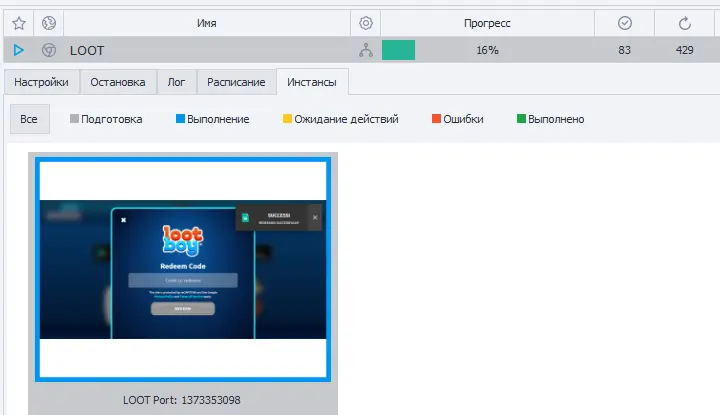Screen dimensions: 720x415
Task: Click the 429 remaining count cell
Action: (x=685, y=50)
